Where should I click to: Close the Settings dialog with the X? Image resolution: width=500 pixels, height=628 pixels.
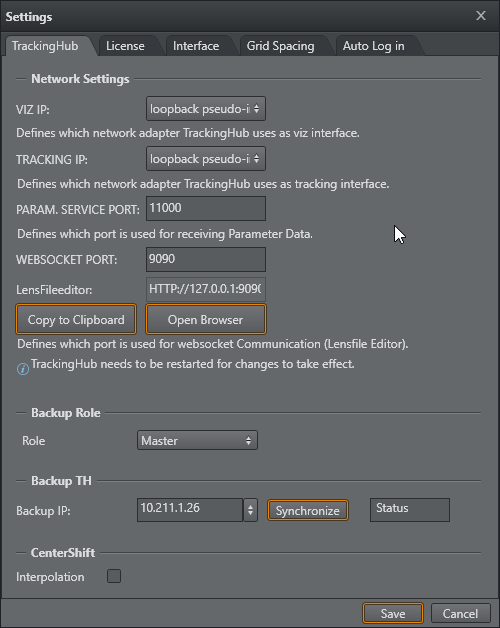click(x=481, y=16)
